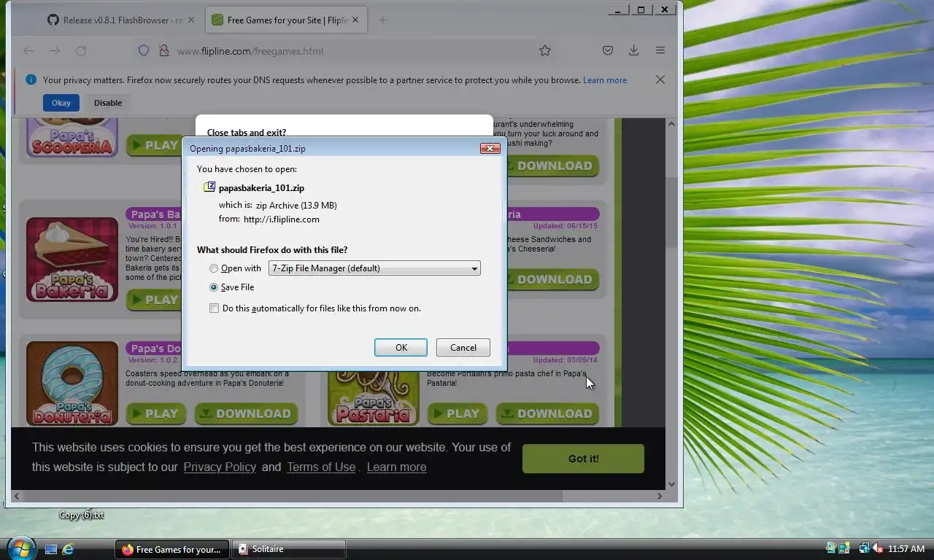Open the Pocket save icon
The height and width of the screenshot is (560, 934).
click(x=607, y=51)
